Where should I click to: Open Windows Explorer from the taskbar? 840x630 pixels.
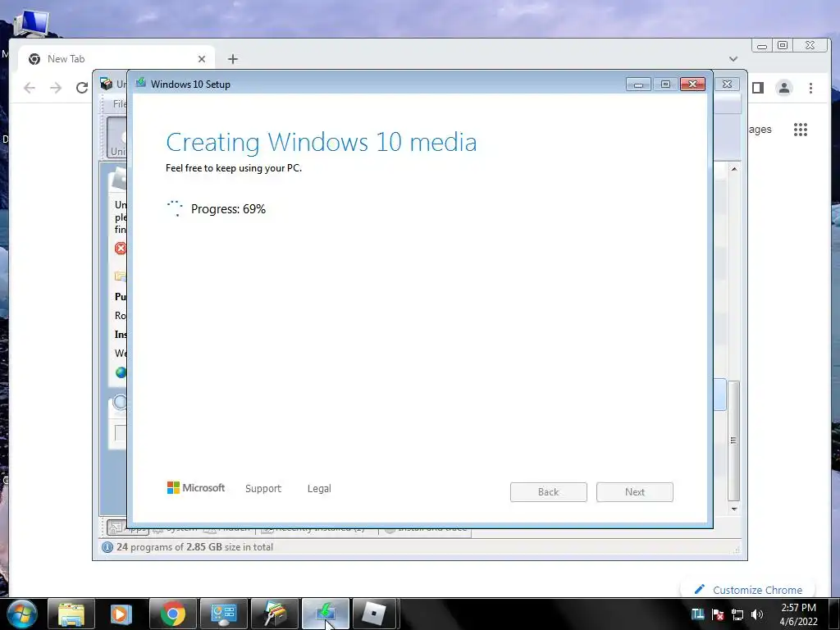click(x=71, y=614)
